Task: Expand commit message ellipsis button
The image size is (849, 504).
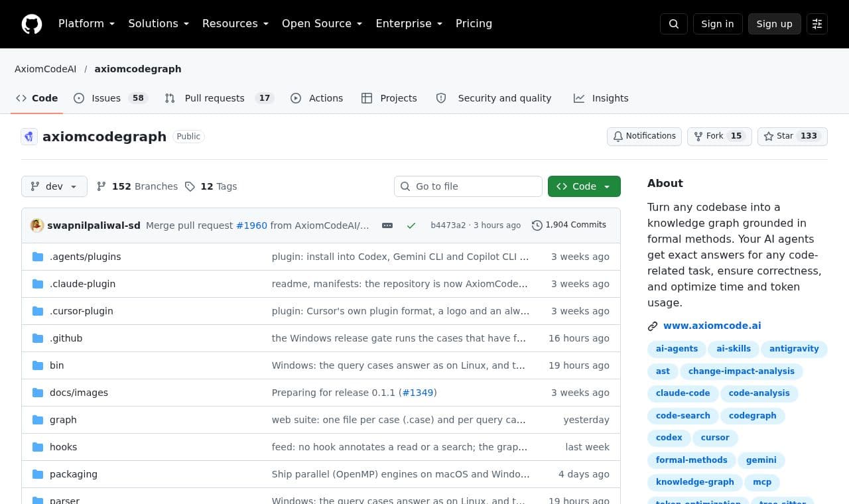Action: pos(387,225)
